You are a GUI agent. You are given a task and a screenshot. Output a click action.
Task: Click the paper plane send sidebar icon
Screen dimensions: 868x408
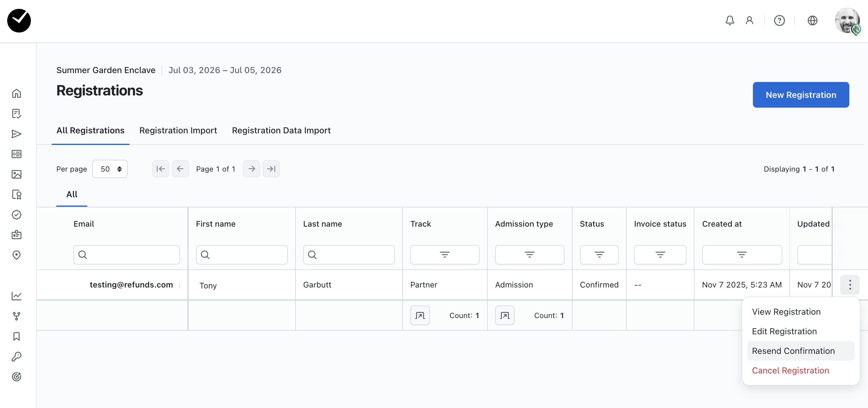(x=17, y=134)
